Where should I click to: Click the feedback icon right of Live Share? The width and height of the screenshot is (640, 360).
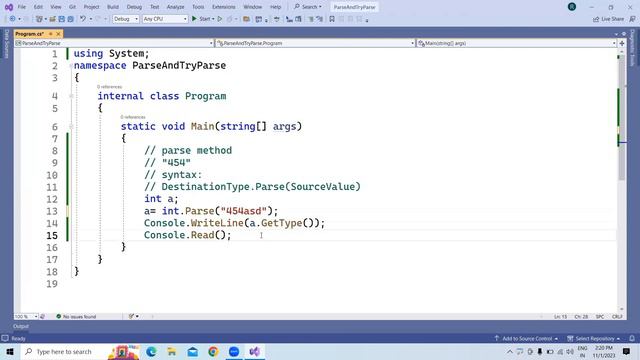pos(632,19)
